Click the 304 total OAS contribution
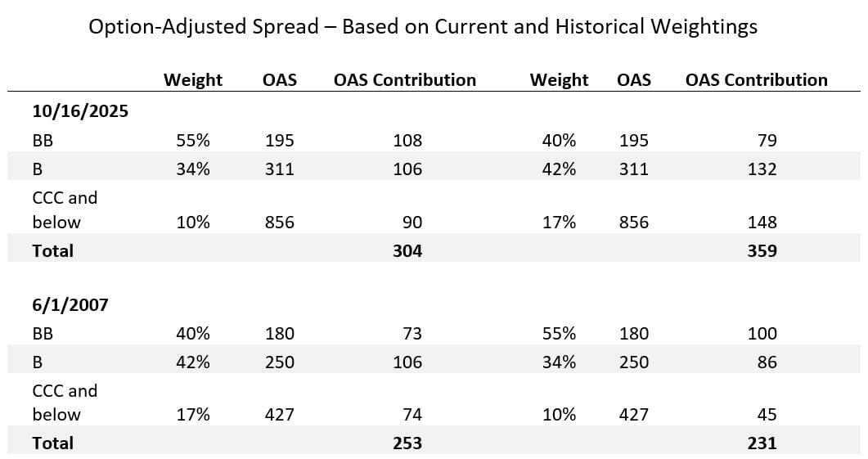868x459 pixels. pyautogui.click(x=407, y=250)
